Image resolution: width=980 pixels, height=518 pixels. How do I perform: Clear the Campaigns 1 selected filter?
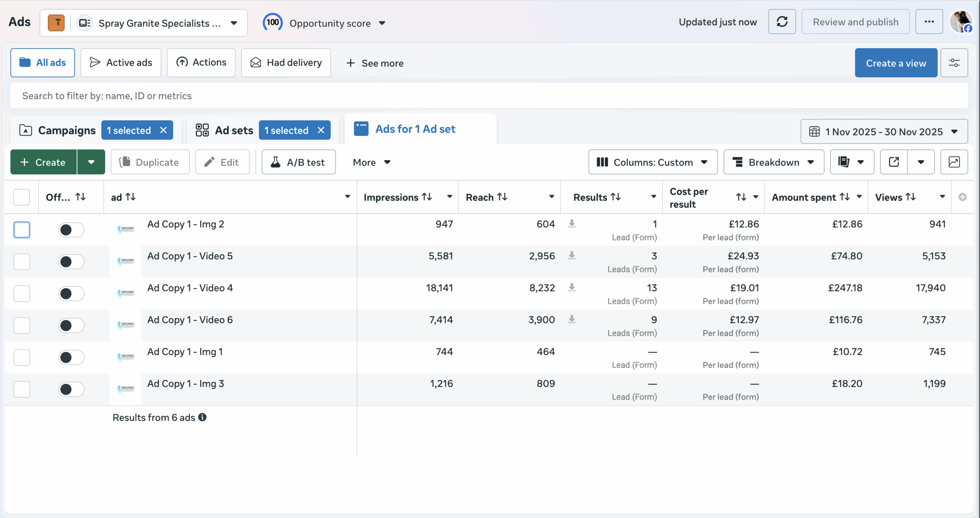coord(163,130)
